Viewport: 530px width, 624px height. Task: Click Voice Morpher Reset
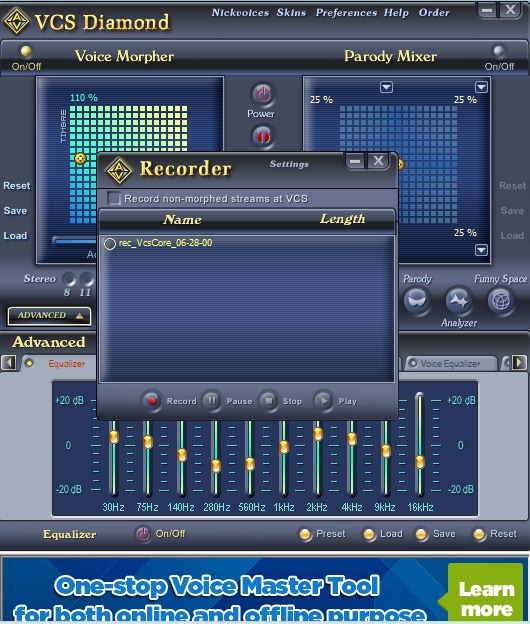point(16,186)
